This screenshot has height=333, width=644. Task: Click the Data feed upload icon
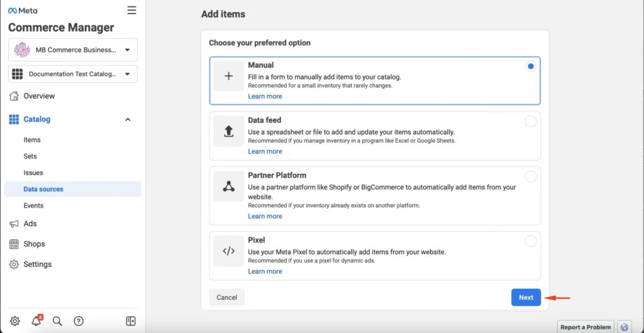(229, 131)
